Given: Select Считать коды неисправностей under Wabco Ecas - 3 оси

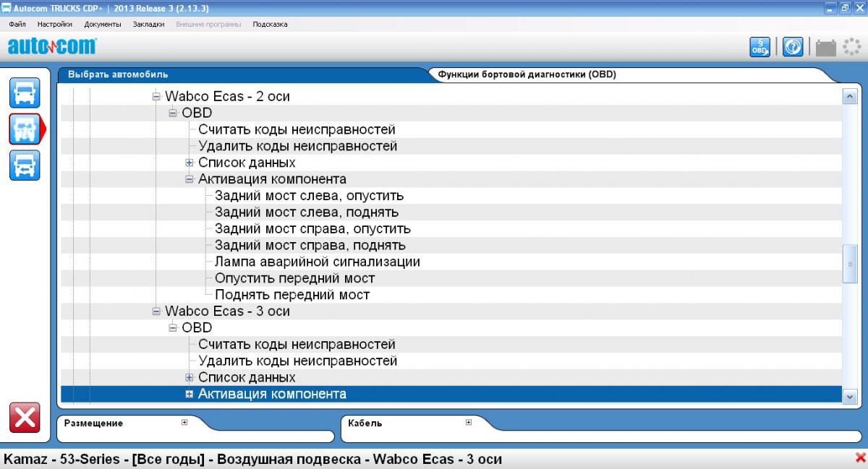Looking at the screenshot, I should tap(297, 345).
